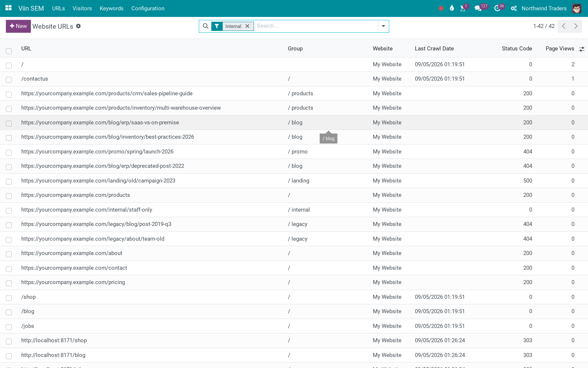Open the yourcompany.example.com/products record
Image resolution: width=588 pixels, height=368 pixels.
76,195
